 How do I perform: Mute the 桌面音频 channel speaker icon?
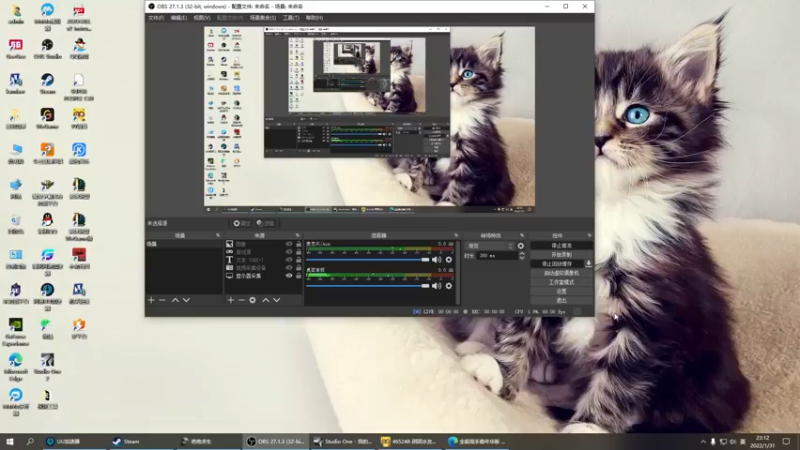437,286
